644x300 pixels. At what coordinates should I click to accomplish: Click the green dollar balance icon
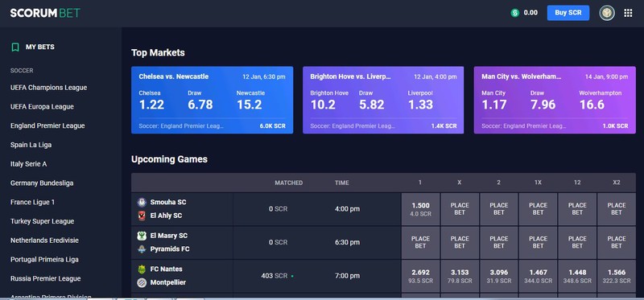pos(514,13)
